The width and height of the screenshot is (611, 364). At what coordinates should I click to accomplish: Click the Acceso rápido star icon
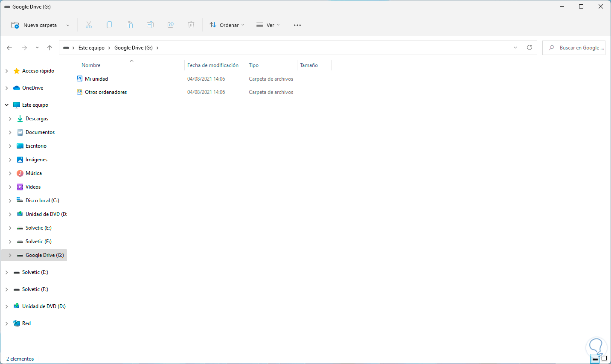(17, 71)
